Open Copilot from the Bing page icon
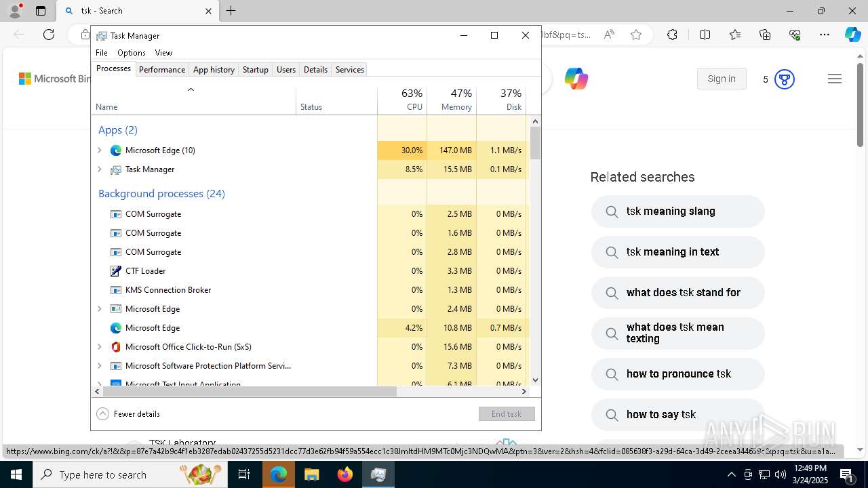Viewport: 868px width, 488px height. pyautogui.click(x=576, y=79)
